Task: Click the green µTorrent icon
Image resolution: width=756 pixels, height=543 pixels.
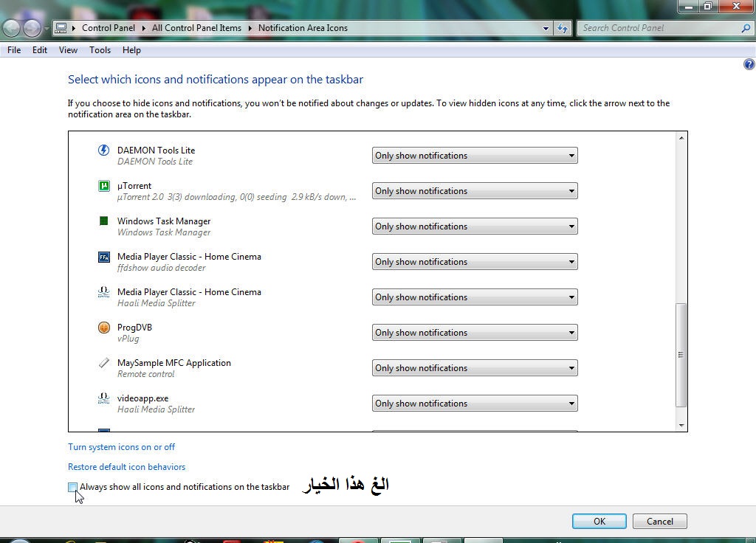Action: click(103, 185)
